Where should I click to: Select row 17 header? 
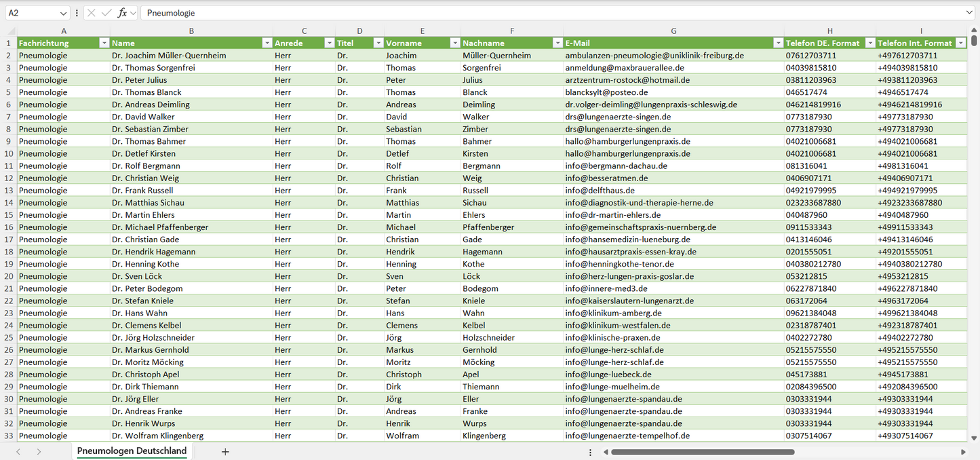click(x=9, y=239)
